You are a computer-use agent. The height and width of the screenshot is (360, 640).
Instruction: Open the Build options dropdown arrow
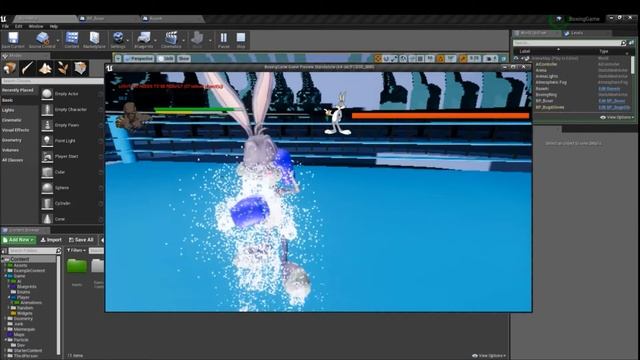(x=210, y=40)
